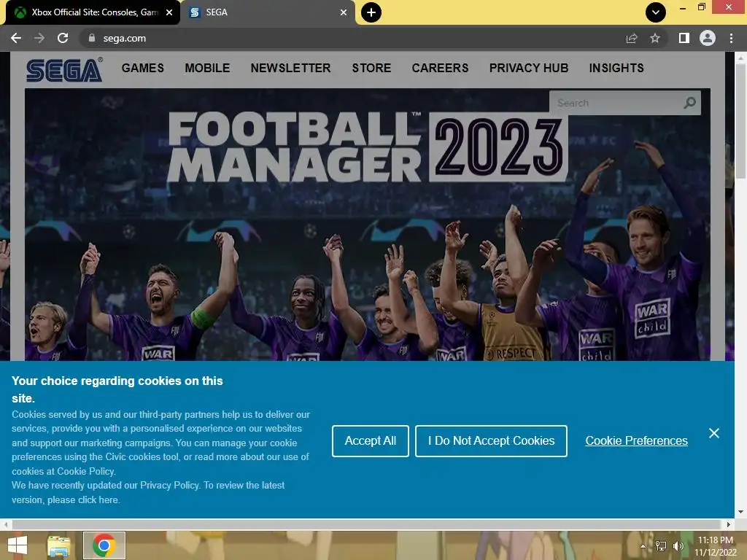Open the NEWSLETTER page
This screenshot has height=560, width=747.
pos(290,68)
